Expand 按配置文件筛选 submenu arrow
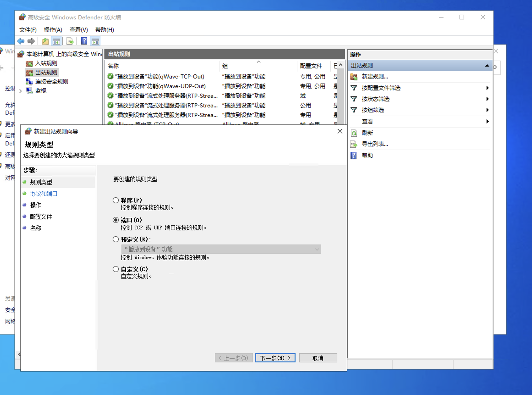 (487, 88)
